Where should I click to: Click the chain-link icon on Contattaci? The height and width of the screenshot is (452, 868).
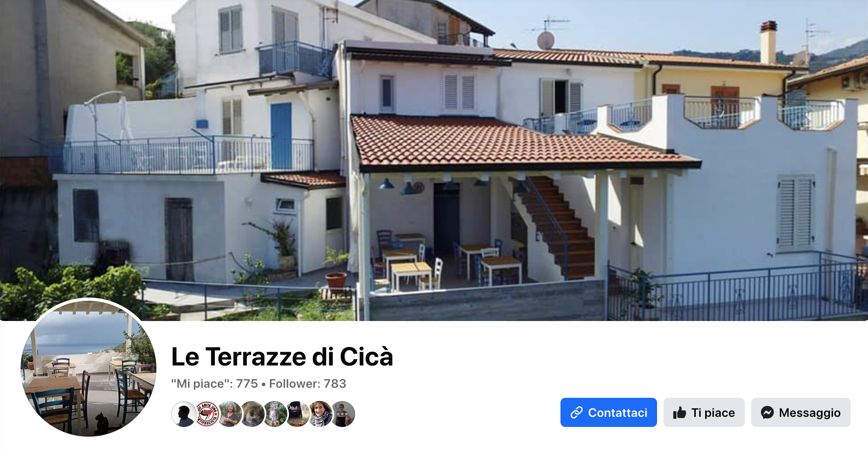point(576,412)
